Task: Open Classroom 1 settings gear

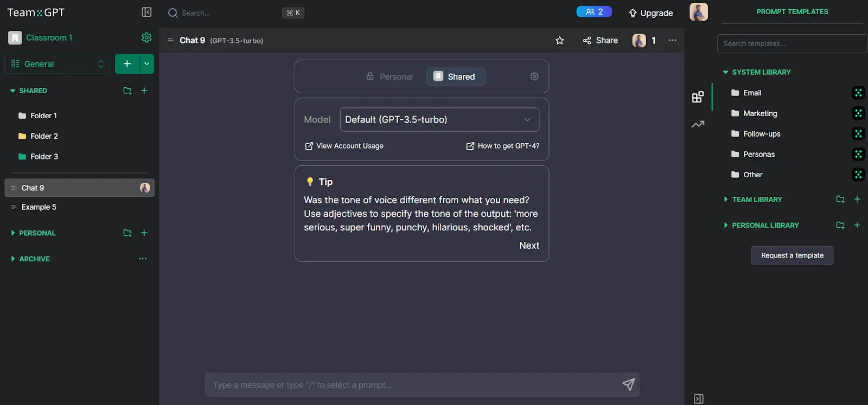Action: tap(146, 37)
